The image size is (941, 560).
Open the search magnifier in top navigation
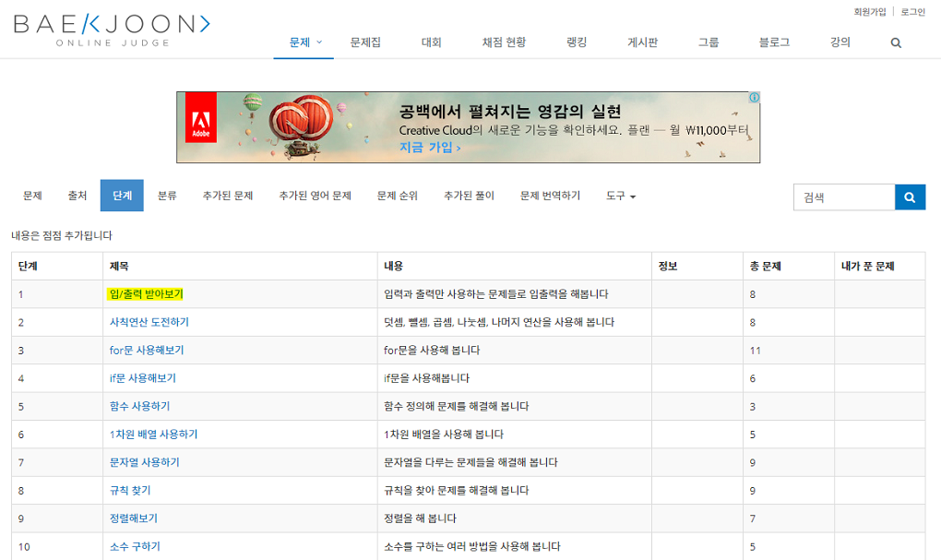click(x=896, y=42)
